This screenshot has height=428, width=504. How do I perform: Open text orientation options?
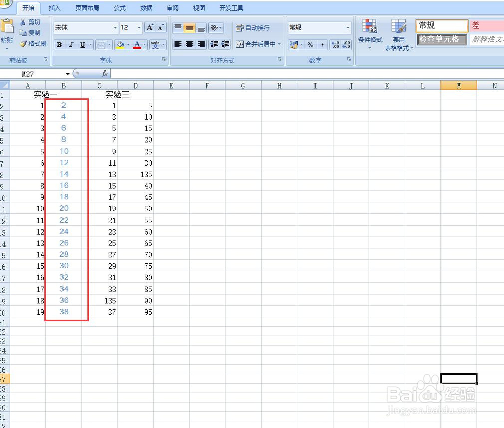click(x=216, y=28)
